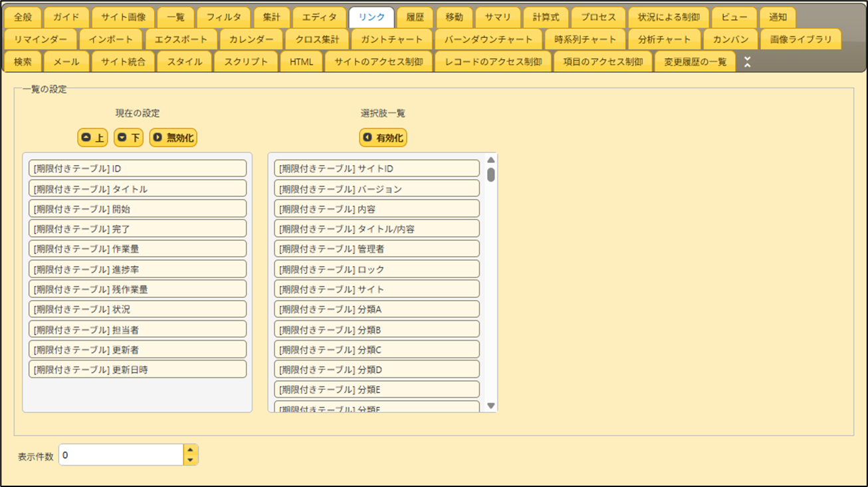Collapse the tab rows with chevron icon
The image size is (868, 487).
pyautogui.click(x=748, y=63)
